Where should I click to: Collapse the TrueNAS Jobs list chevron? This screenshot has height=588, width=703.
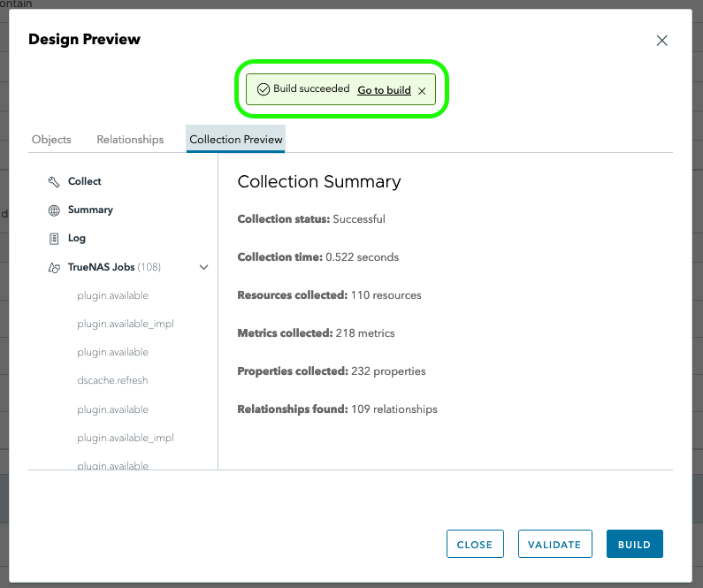point(204,267)
